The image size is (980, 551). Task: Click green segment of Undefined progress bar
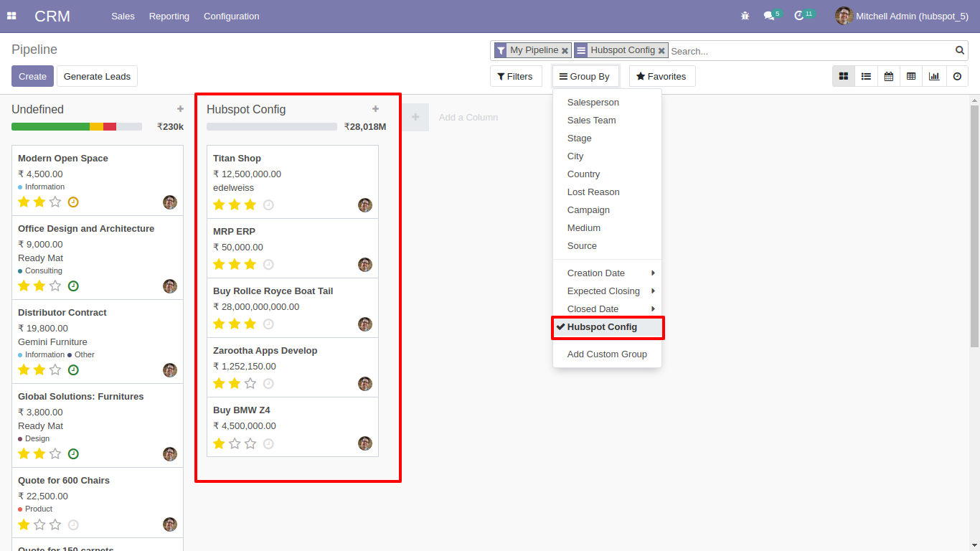point(50,126)
